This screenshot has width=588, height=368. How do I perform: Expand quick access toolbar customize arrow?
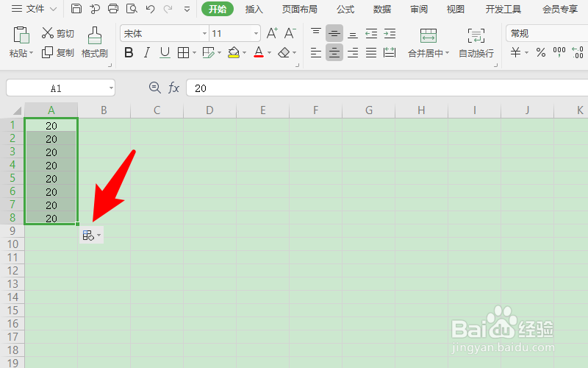[187, 9]
